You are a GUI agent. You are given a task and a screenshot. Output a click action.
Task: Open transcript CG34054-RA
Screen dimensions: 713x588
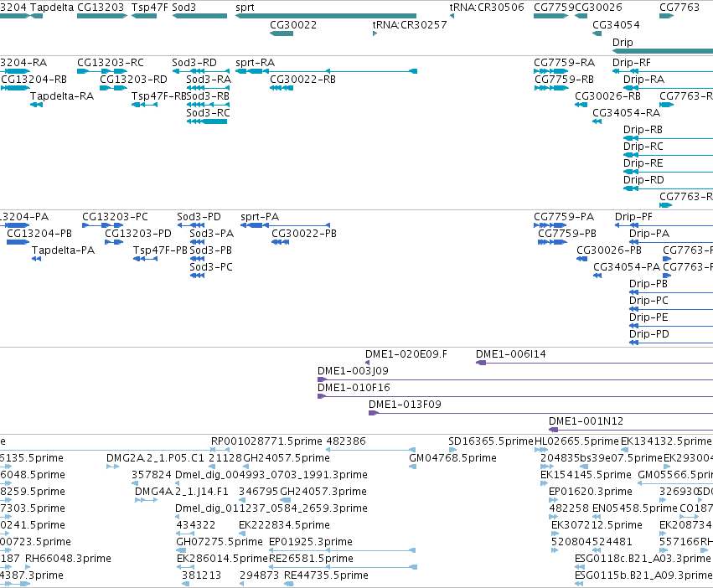pyautogui.click(x=597, y=121)
